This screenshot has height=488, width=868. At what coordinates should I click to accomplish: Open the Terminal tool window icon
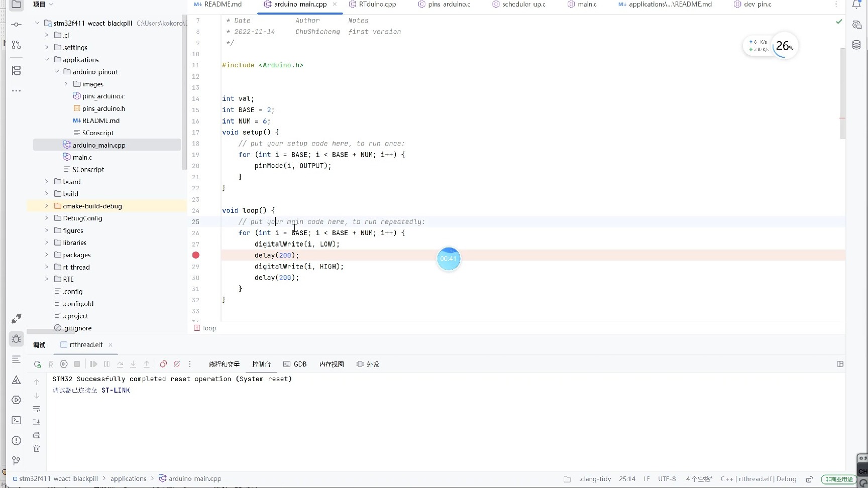tap(16, 421)
